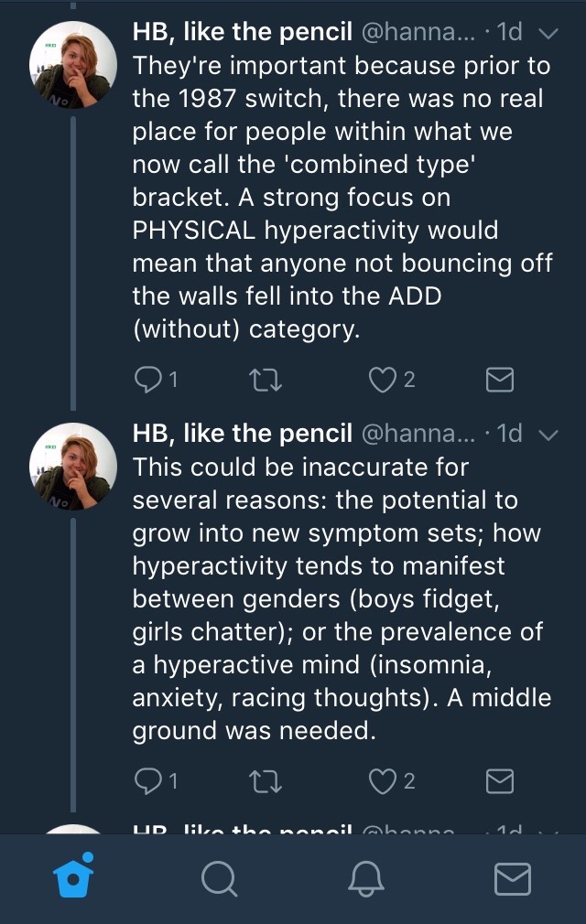Reply to the 'combined type' bracket tweet
This screenshot has height=924, width=586.
tap(147, 380)
